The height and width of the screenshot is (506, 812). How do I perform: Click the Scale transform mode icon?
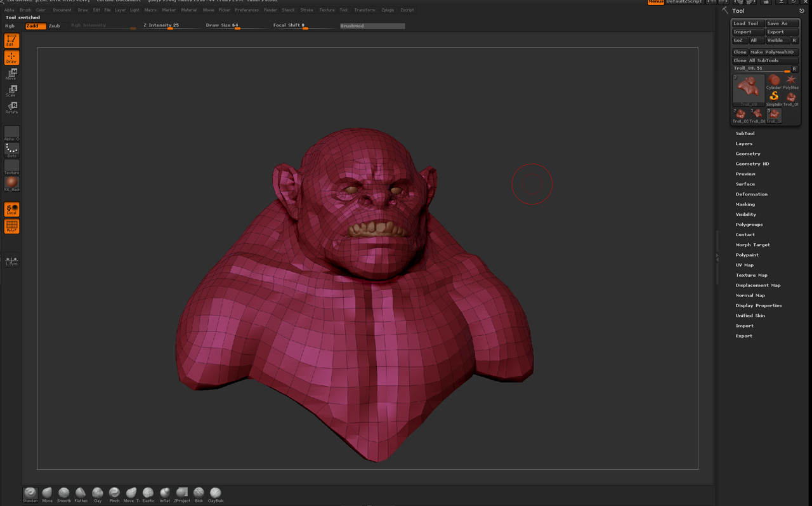(11, 91)
